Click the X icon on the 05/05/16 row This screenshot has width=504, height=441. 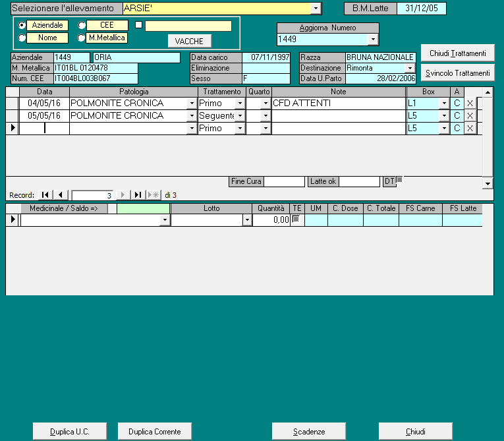(470, 116)
